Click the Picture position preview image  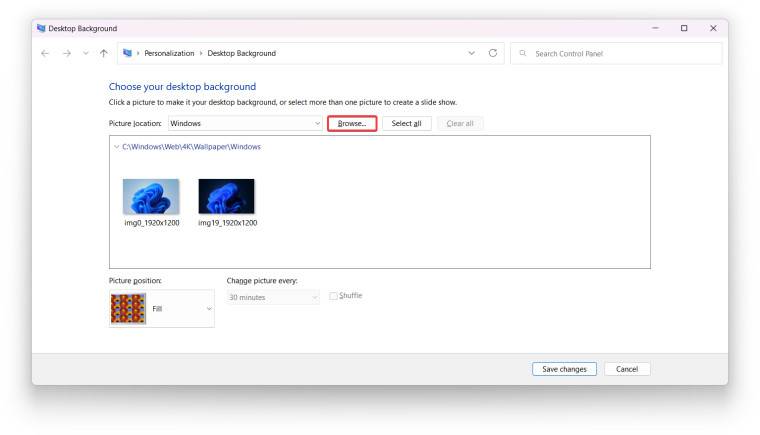pyautogui.click(x=128, y=308)
